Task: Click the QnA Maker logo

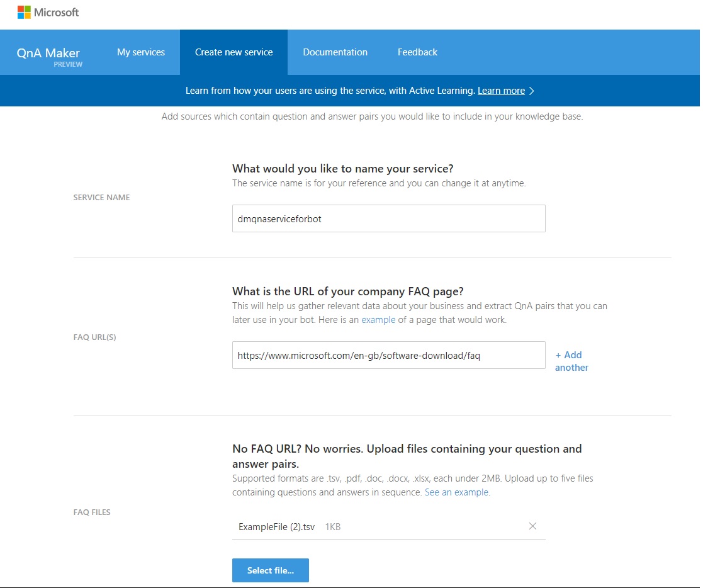Action: (x=48, y=52)
